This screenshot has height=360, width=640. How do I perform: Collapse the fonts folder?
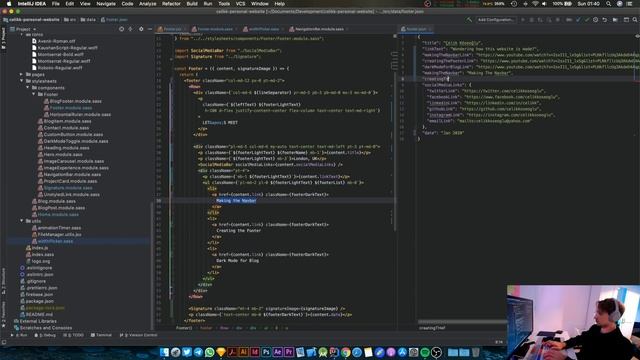coord(22,35)
